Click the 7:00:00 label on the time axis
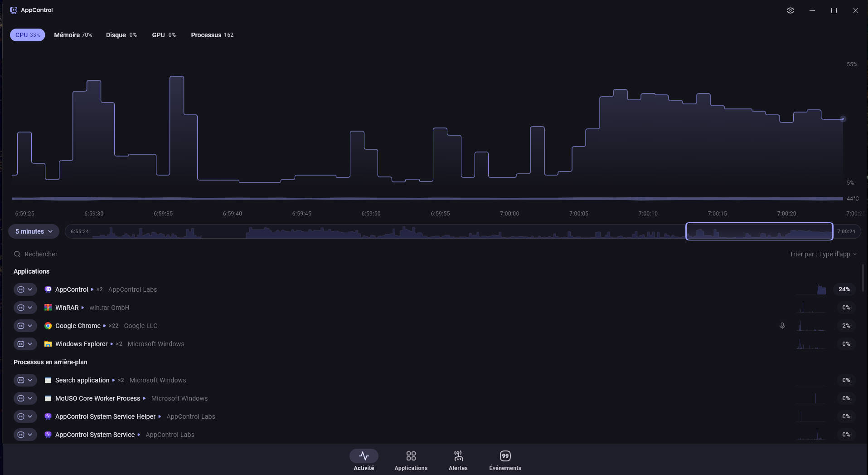868x475 pixels. (x=509, y=213)
